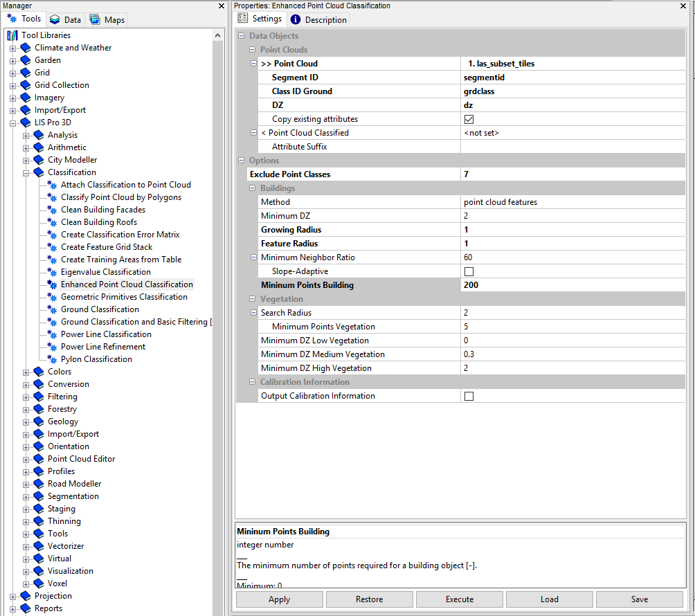The height and width of the screenshot is (616, 695).
Task: Enable the Slope-Adaptive checkbox
Action: coord(469,271)
